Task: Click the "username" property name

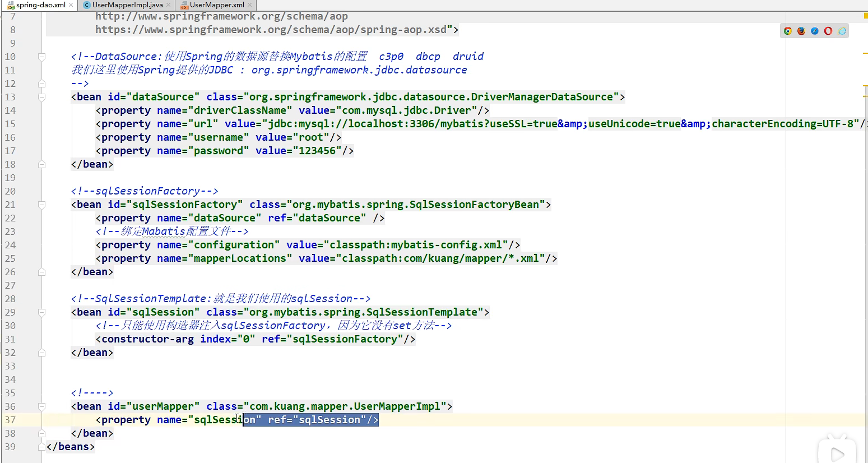Action: point(219,137)
